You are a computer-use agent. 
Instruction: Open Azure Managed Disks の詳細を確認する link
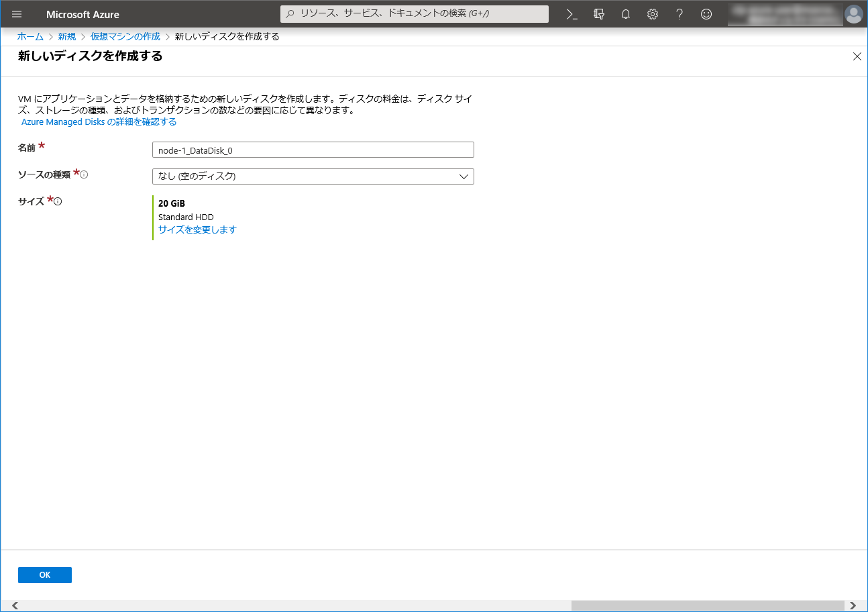coord(99,122)
